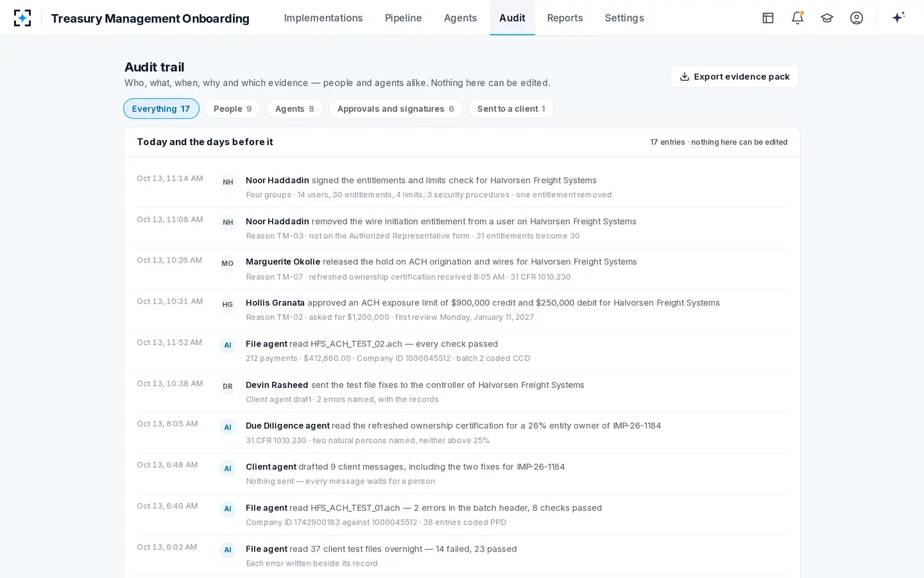Click AI avatar on the 6:02 AM entry
Image resolution: width=924 pixels, height=578 pixels.
(x=228, y=550)
